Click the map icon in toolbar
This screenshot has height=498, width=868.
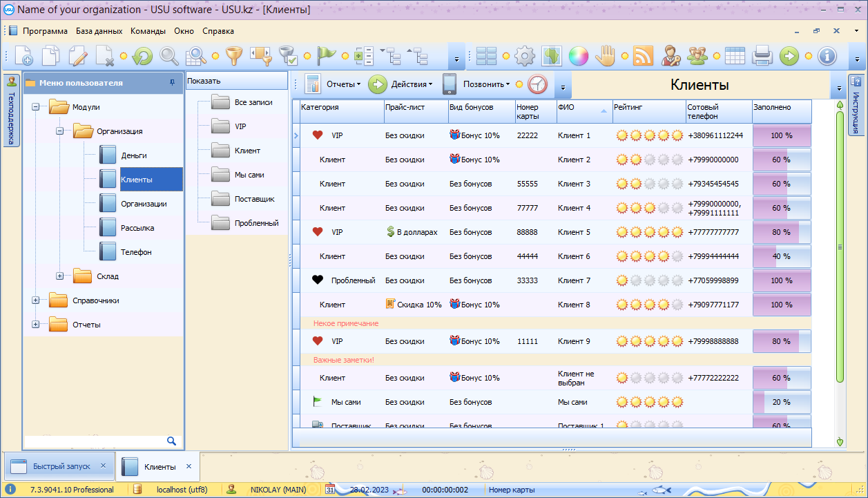pyautogui.click(x=551, y=56)
